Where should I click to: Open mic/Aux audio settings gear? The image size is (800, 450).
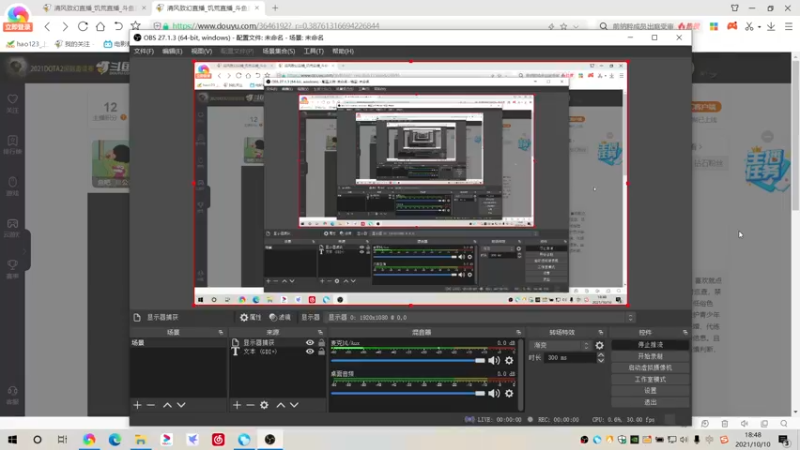tap(509, 360)
